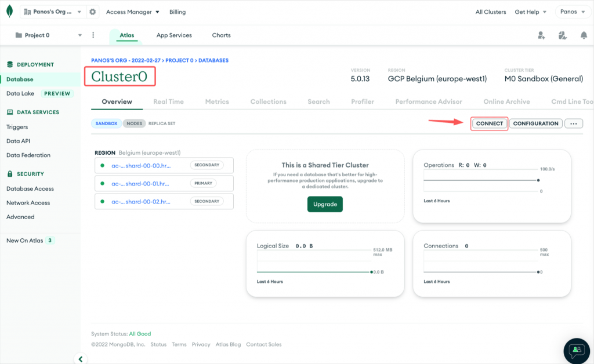Open organization settings gear icon
This screenshot has height=364, width=594.
point(92,12)
